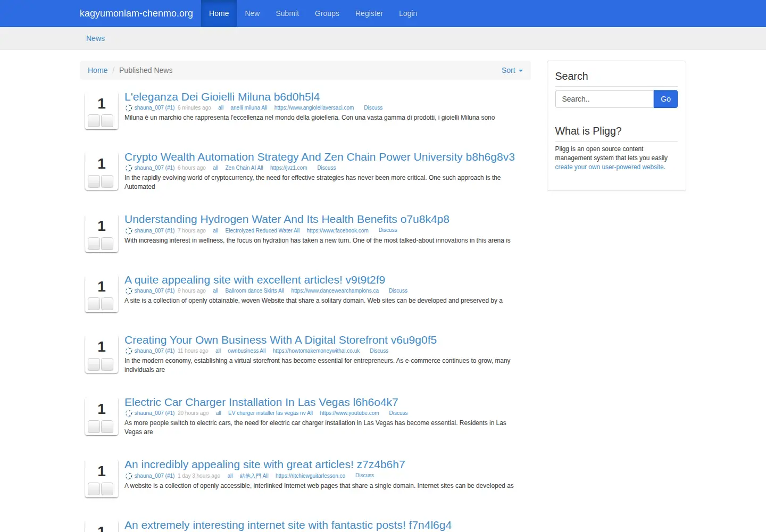Open Discuss link for Digital Storefront story
This screenshot has height=532, width=766.
pos(379,351)
